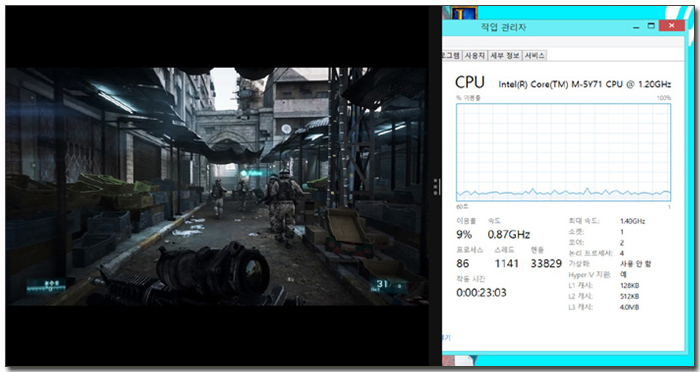Switch to the partially hidden 시작프로그램 tab

451,55
